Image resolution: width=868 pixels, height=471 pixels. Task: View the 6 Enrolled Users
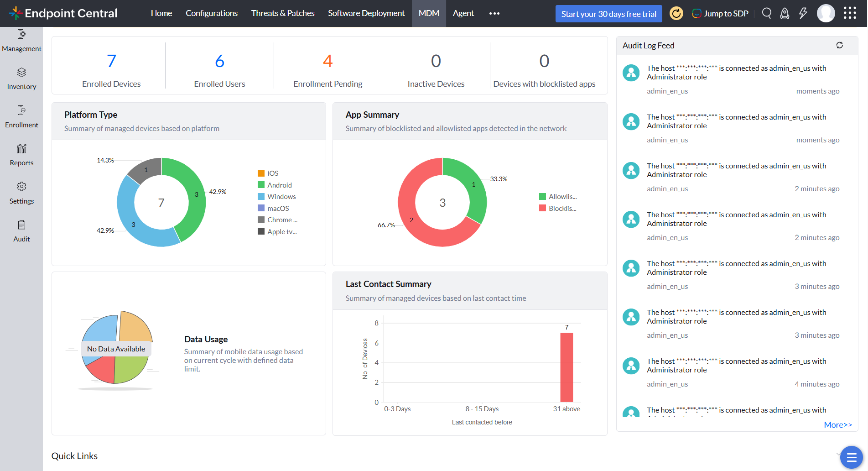(x=219, y=61)
